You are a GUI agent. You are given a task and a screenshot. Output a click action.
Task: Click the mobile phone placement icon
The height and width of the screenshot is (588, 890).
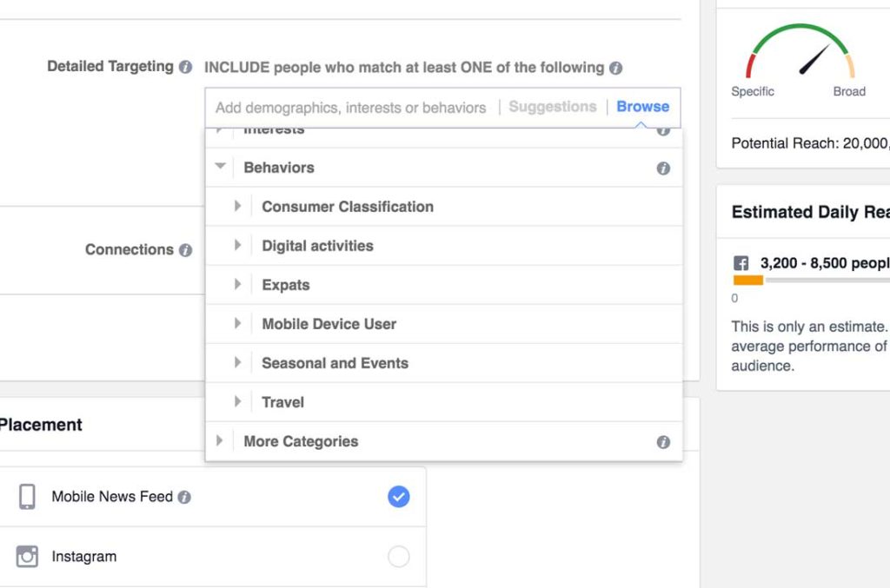point(27,497)
